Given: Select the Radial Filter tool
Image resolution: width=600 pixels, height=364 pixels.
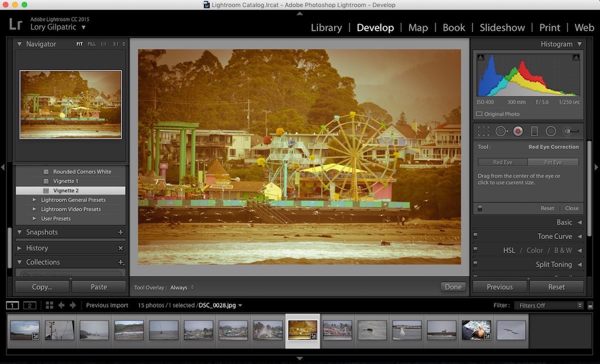Looking at the screenshot, I should 551,131.
